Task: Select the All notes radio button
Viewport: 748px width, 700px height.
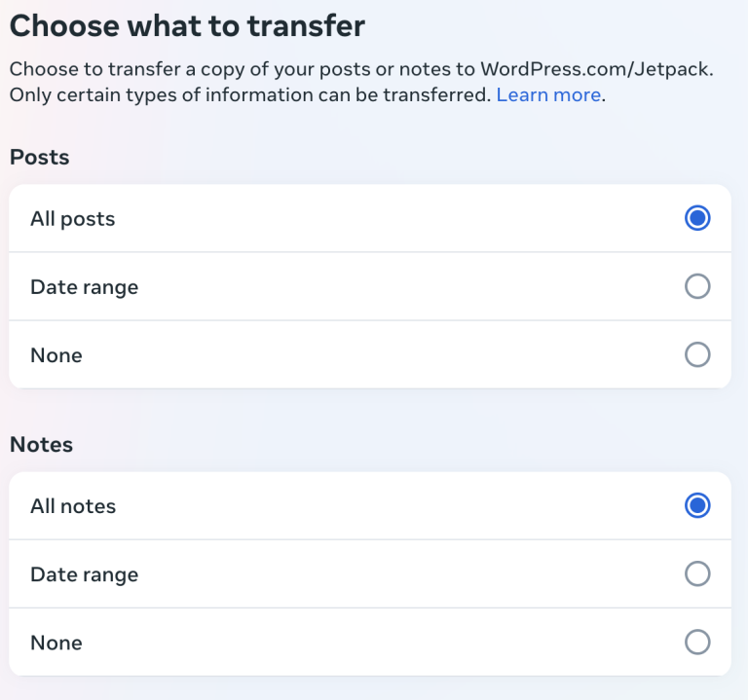Action: (x=697, y=505)
